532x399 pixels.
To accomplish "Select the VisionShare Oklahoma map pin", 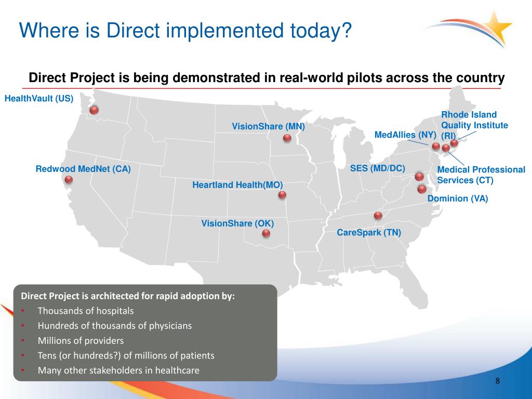I will 267,233.
